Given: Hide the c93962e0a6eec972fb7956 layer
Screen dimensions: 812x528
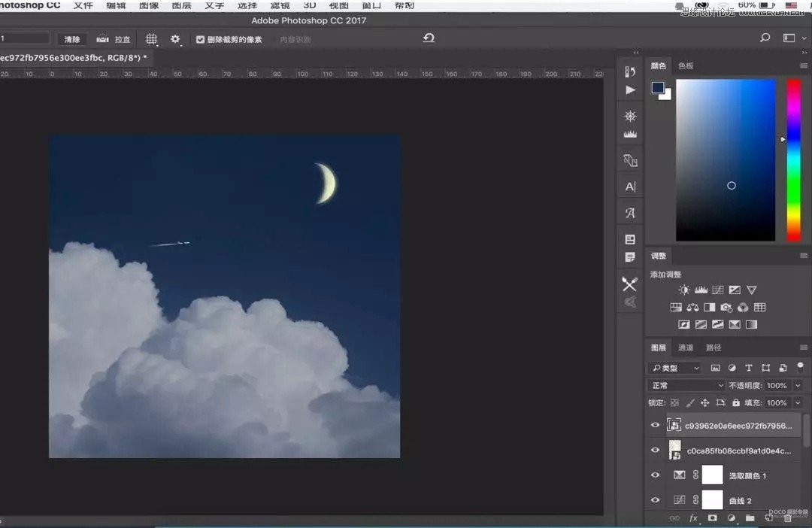Looking at the screenshot, I should click(x=655, y=425).
